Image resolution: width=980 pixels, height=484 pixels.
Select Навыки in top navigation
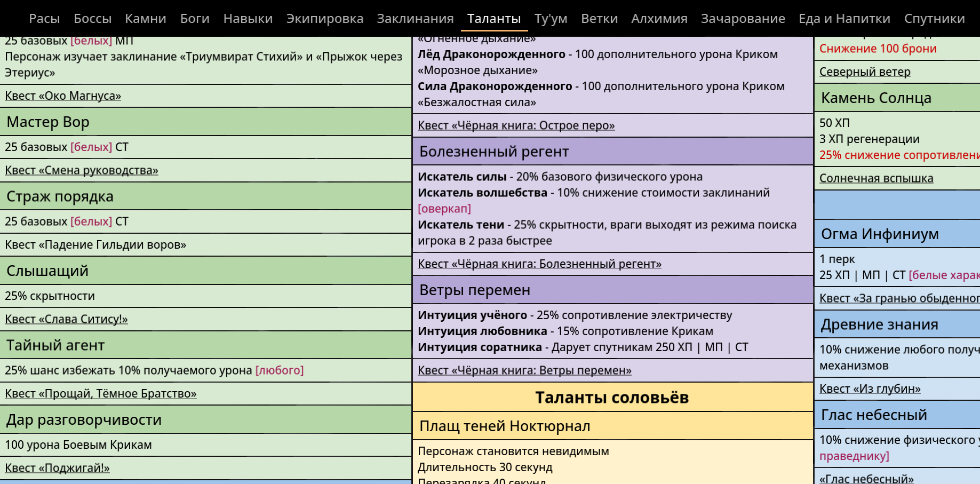click(x=248, y=19)
